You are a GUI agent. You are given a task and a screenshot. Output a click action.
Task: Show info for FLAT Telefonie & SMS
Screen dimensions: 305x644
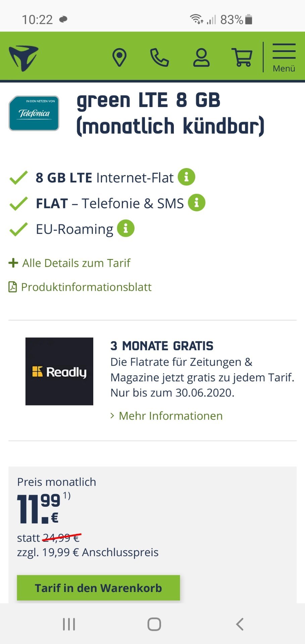[197, 203]
